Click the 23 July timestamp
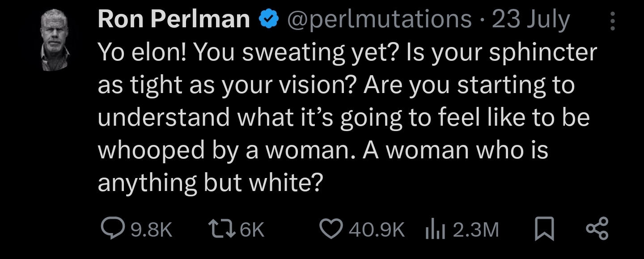Image resolution: width=644 pixels, height=259 pixels. (531, 20)
